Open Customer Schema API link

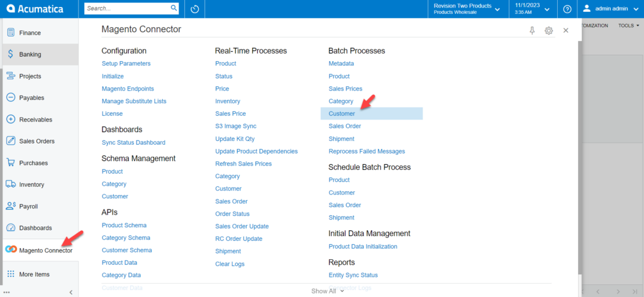[126, 250]
